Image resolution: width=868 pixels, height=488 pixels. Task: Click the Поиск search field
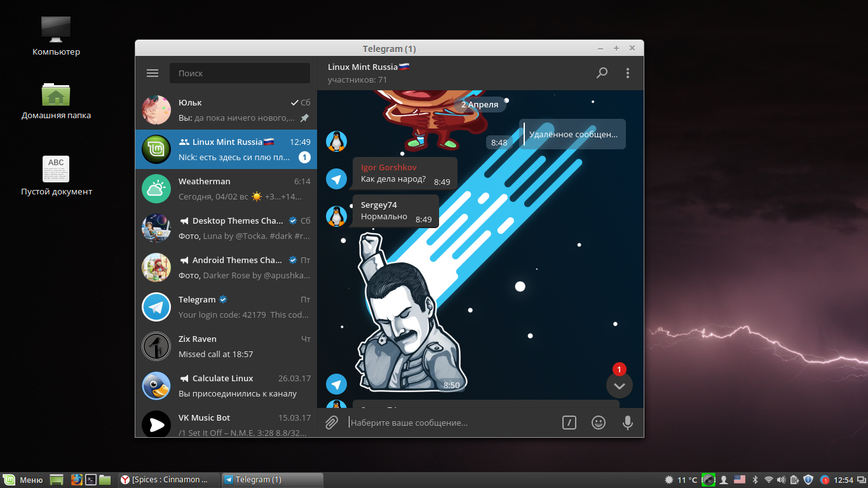click(240, 73)
